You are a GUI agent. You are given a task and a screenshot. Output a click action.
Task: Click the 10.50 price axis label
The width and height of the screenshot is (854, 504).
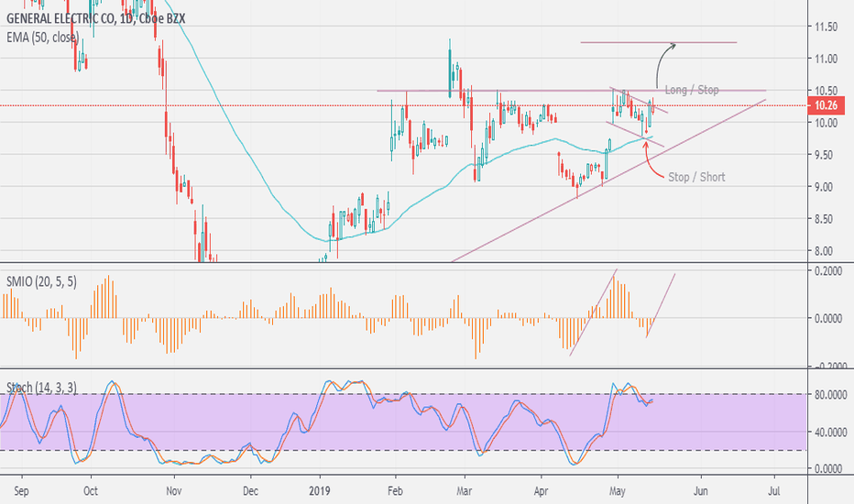pyautogui.click(x=827, y=91)
